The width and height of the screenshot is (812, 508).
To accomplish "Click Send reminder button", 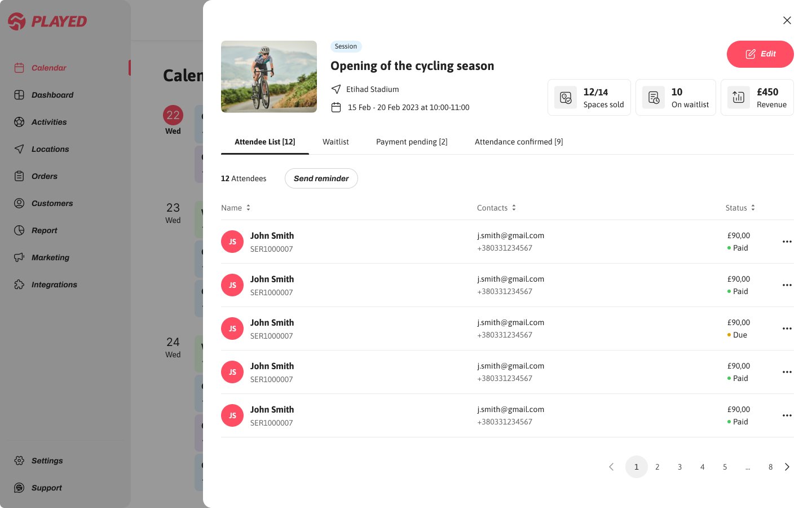I will pos(321,178).
